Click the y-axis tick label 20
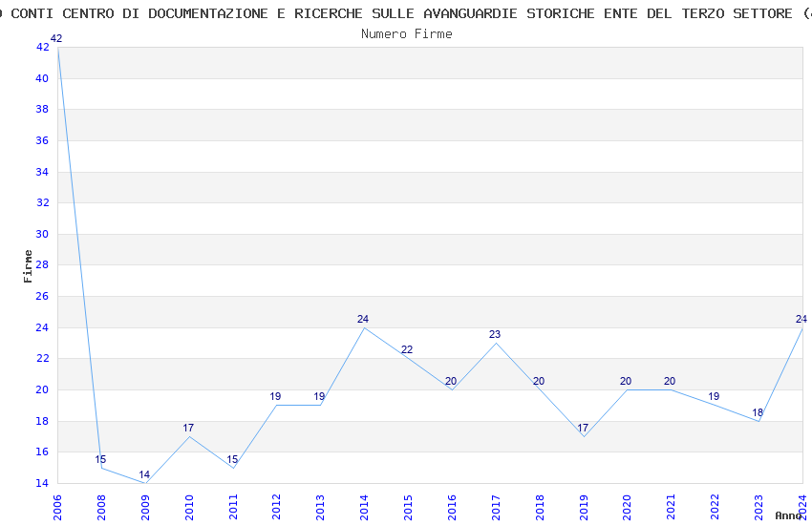This screenshot has height=525, width=812. coord(42,390)
